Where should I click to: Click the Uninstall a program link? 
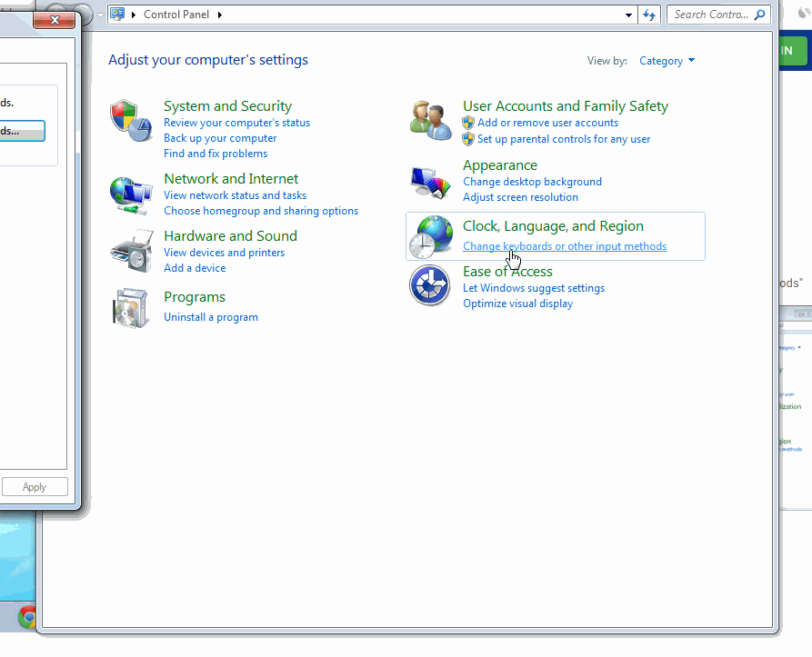pos(210,317)
